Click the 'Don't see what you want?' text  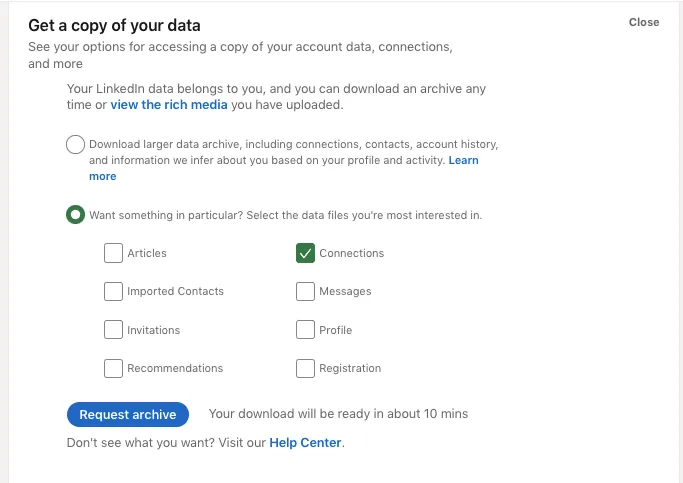140,442
